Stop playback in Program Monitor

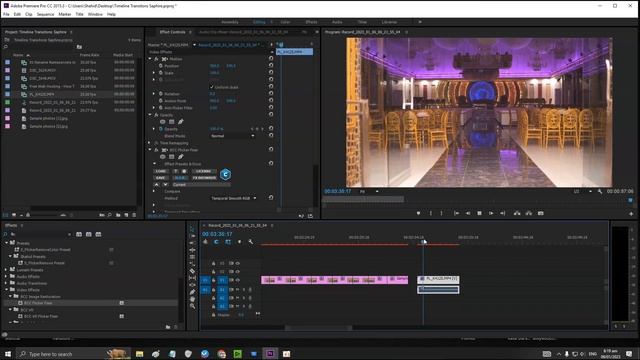(480, 213)
